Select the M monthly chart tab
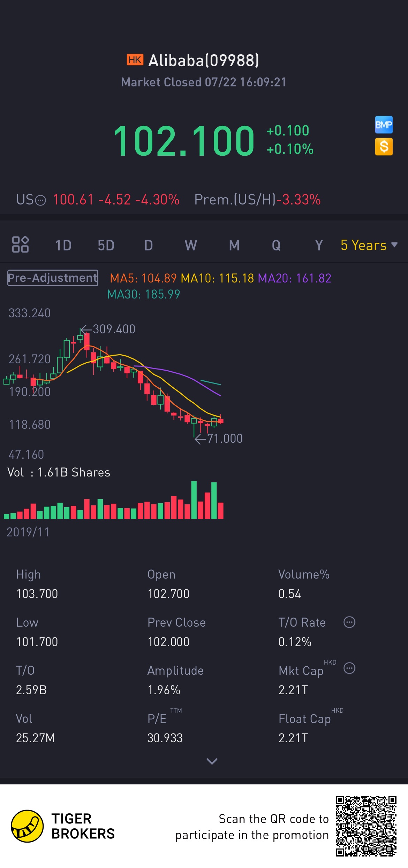 click(234, 245)
